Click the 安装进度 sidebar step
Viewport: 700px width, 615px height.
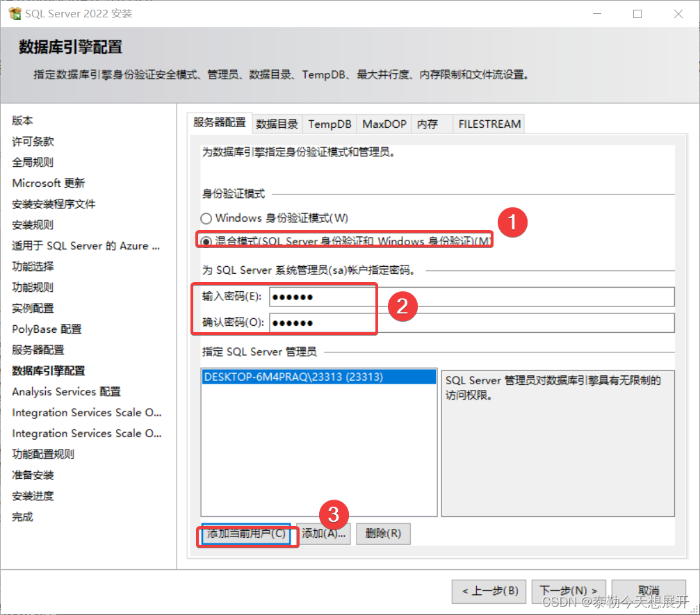click(33, 496)
